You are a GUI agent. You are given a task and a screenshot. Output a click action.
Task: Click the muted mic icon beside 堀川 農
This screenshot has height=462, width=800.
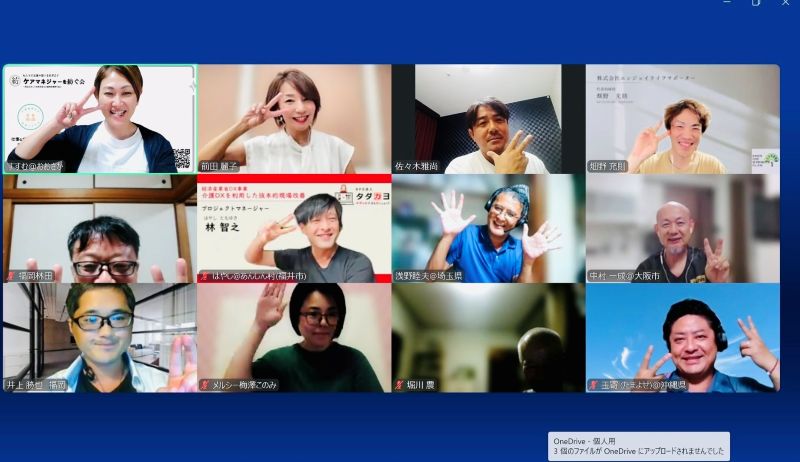(399, 385)
